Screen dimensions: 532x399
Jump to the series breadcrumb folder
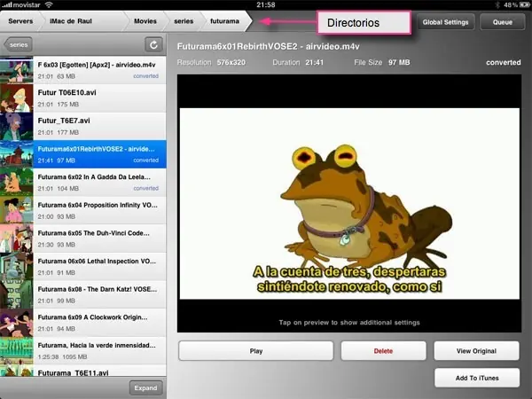click(184, 21)
